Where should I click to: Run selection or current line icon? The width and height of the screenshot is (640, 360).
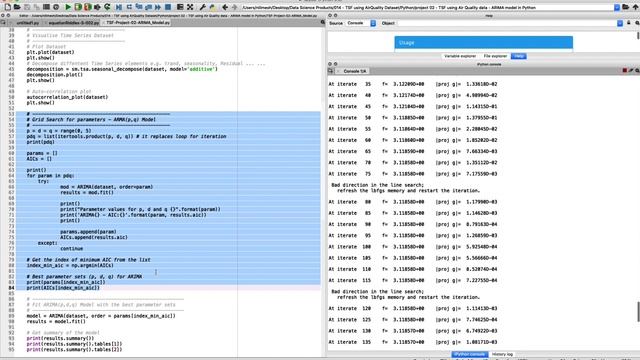[97, 7]
